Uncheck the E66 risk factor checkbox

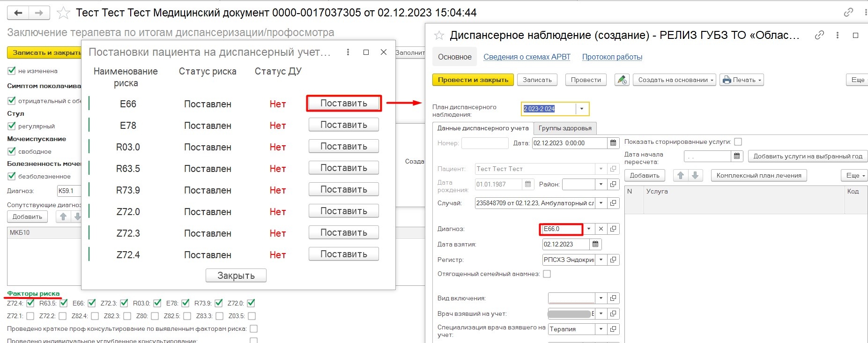[x=92, y=303]
